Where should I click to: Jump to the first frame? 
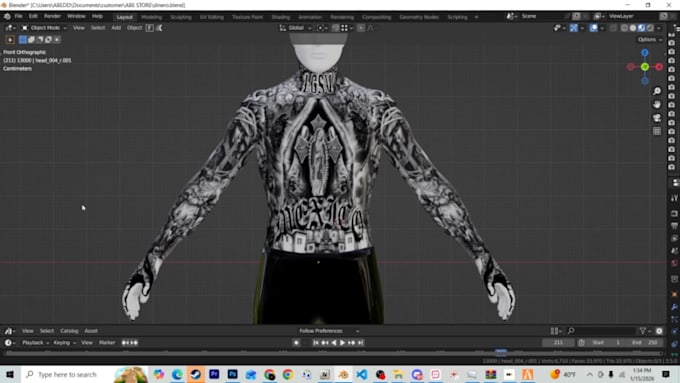(x=316, y=343)
